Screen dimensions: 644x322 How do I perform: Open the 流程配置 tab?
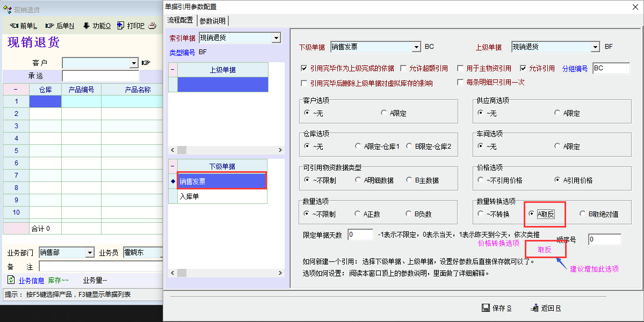point(180,20)
